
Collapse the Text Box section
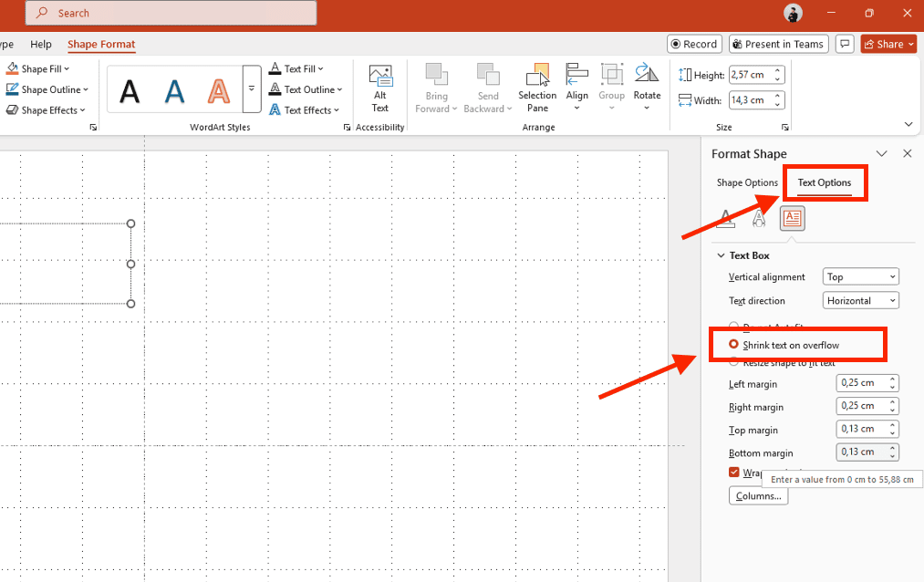[721, 255]
